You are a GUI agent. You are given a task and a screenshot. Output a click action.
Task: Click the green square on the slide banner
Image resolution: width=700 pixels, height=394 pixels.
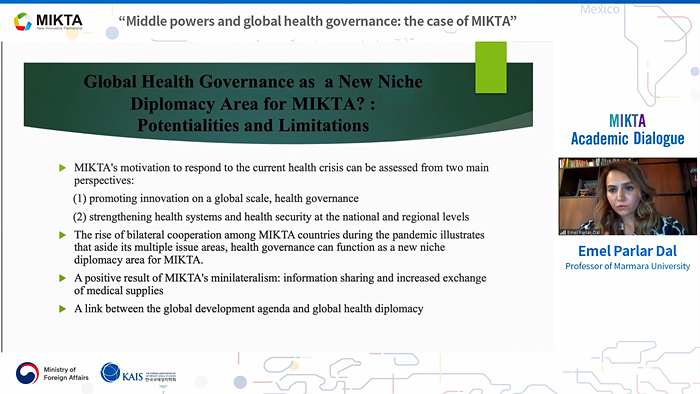(x=491, y=67)
